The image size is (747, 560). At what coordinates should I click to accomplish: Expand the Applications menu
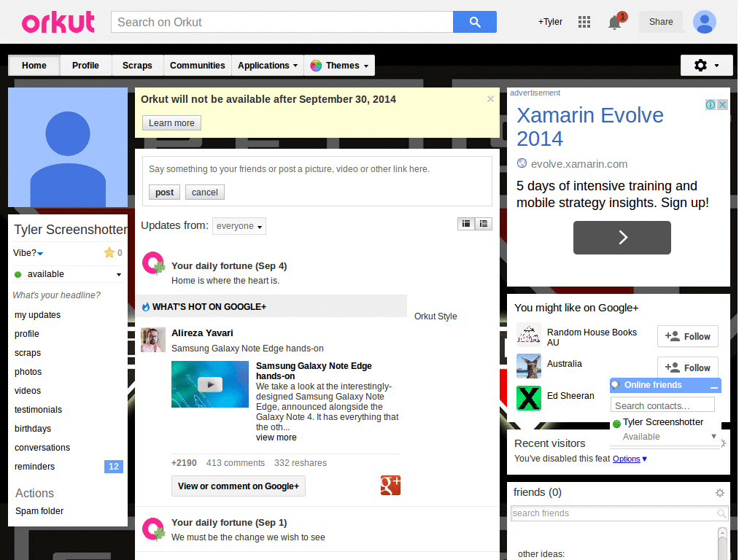(268, 65)
